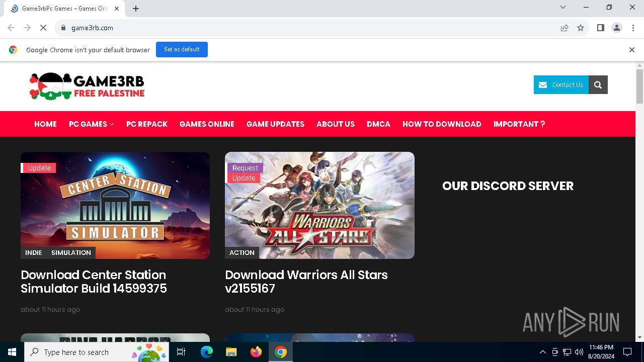This screenshot has width=644, height=362.
Task: Dismiss the default browser notification
Action: tap(631, 50)
